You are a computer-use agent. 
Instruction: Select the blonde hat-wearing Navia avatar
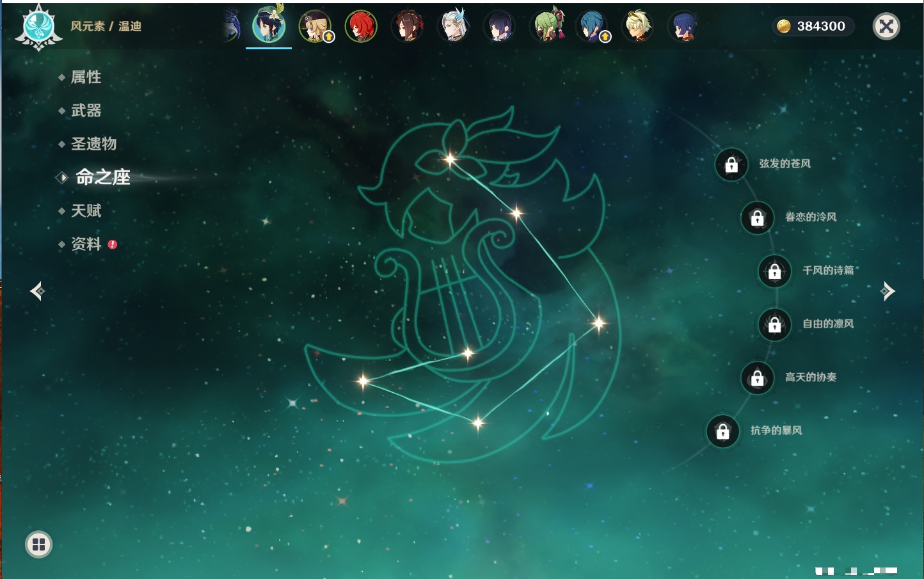pyautogui.click(x=315, y=26)
